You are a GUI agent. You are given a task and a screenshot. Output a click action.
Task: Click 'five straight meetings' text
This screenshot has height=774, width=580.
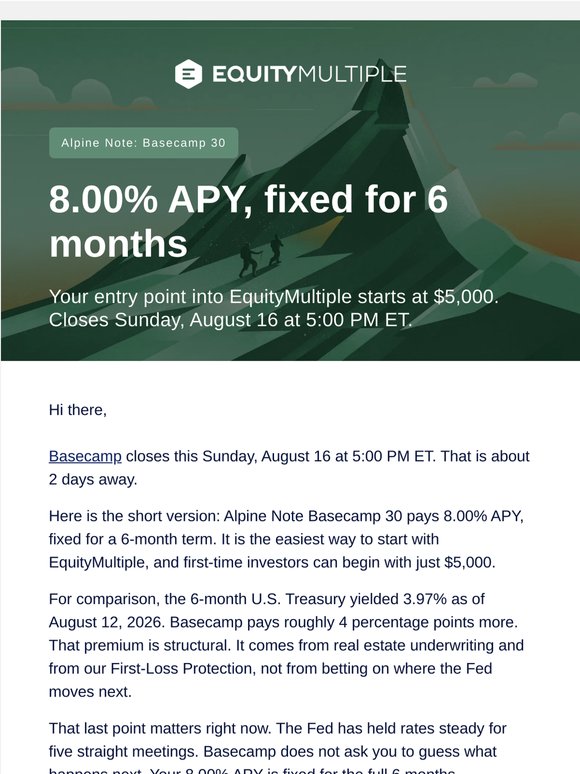point(123,751)
